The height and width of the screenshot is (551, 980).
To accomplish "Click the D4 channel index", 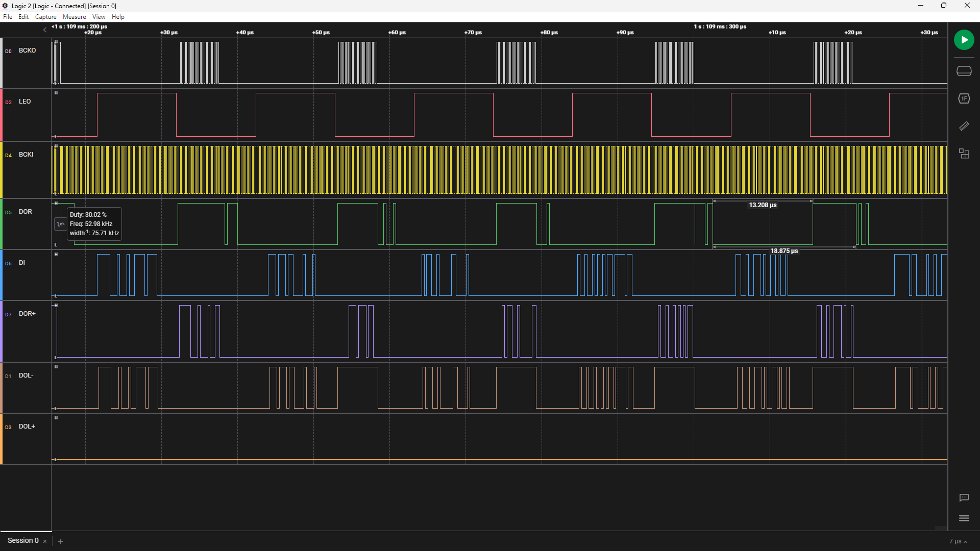I will pyautogui.click(x=8, y=155).
